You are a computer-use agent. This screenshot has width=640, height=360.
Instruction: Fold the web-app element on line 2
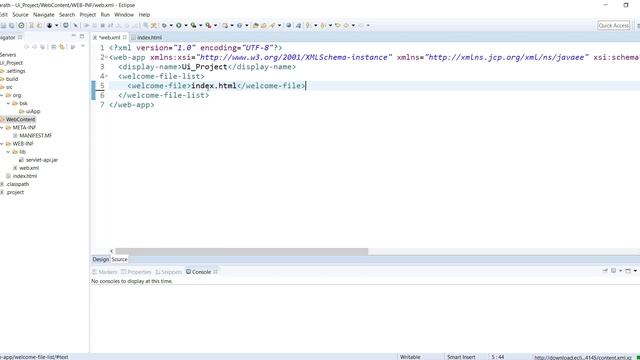pyautogui.click(x=107, y=57)
